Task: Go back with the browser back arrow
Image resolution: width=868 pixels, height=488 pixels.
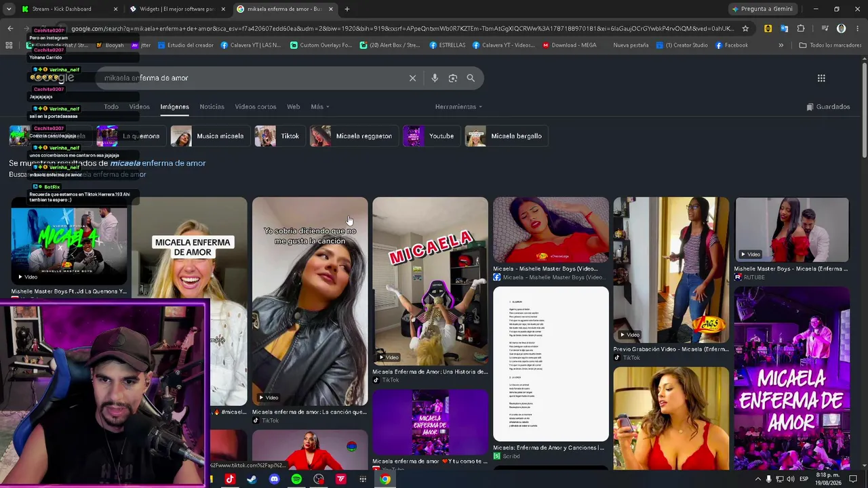Action: tap(10, 28)
